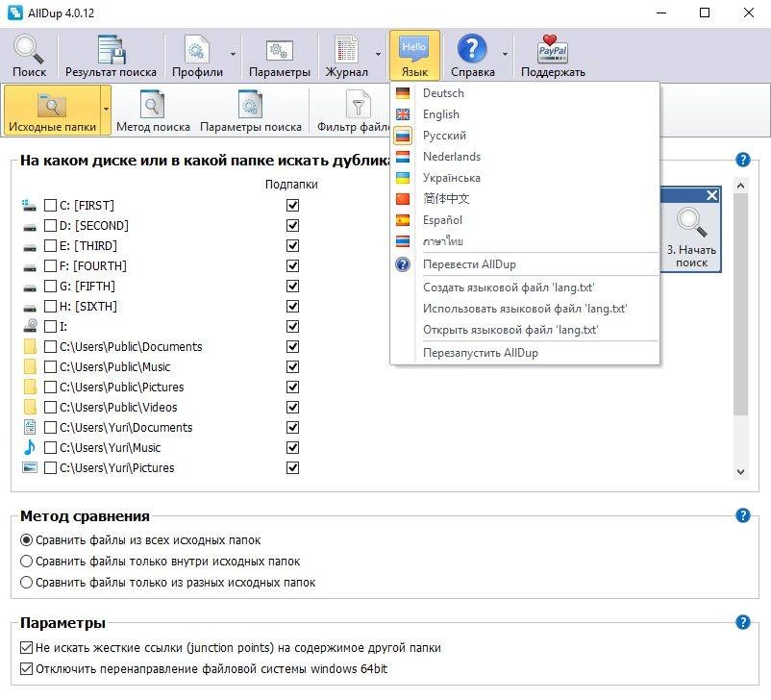771x700 pixels.
Task: Toggle subfolders checkbox for C:\Users\Yuri\Music
Action: coord(292,447)
